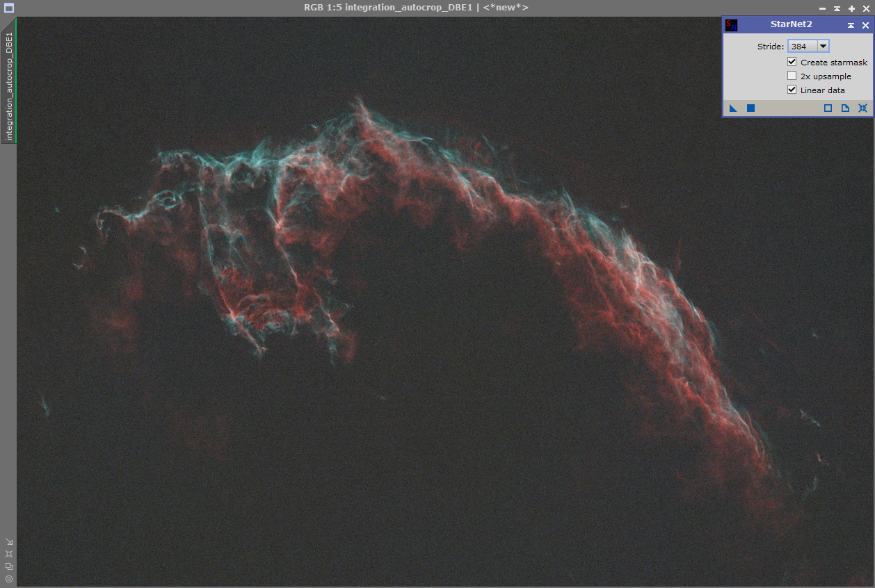This screenshot has width=875, height=588.
Task: Click the Stride label
Action: click(771, 47)
